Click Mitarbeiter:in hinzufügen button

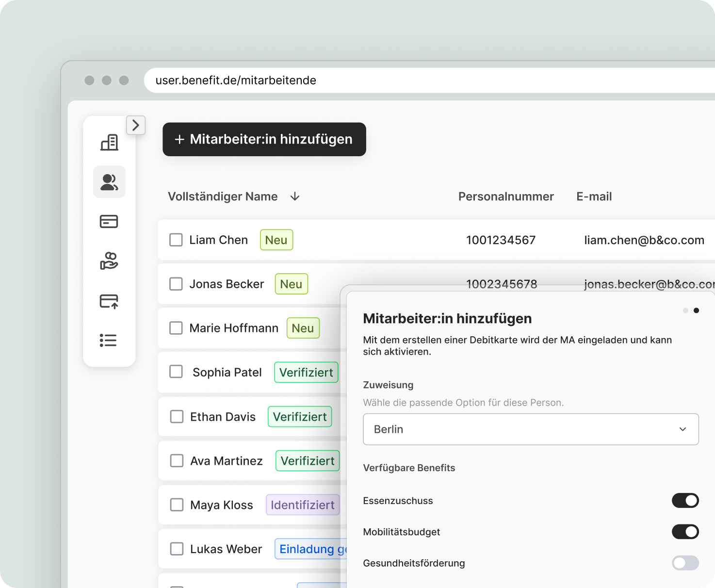(x=264, y=139)
